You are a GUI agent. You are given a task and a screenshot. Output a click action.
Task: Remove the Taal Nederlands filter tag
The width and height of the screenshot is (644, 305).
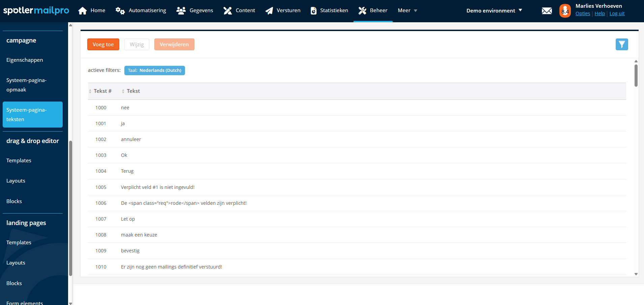[154, 71]
